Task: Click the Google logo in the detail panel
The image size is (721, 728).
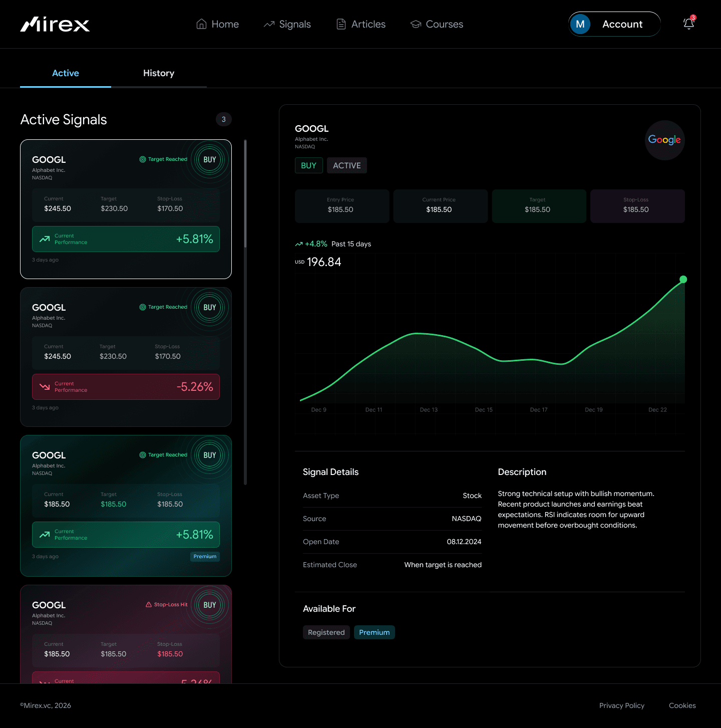Action: (x=664, y=140)
